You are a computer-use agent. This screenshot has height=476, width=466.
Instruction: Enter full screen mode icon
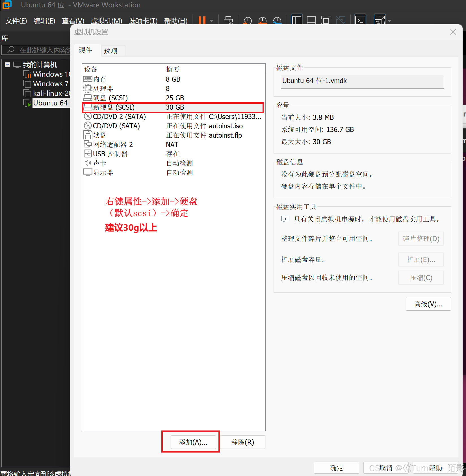[x=326, y=20]
